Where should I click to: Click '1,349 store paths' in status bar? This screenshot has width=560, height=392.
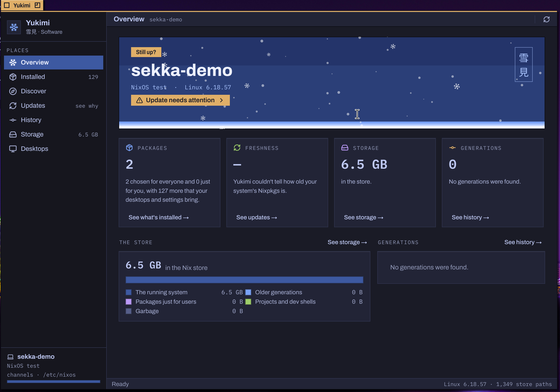[524, 384]
